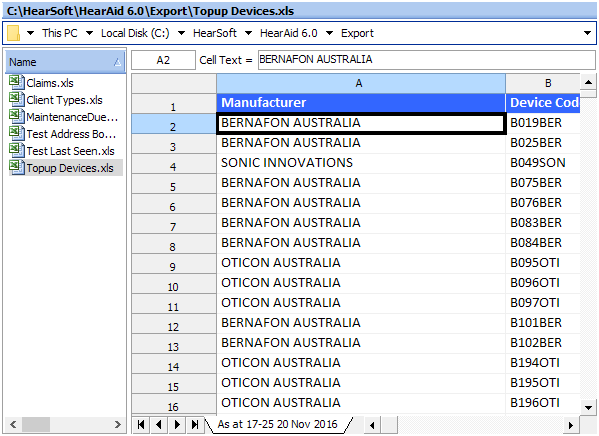Expand dropdown arrow before HearSoft
The height and width of the screenshot is (436, 599).
tap(181, 33)
